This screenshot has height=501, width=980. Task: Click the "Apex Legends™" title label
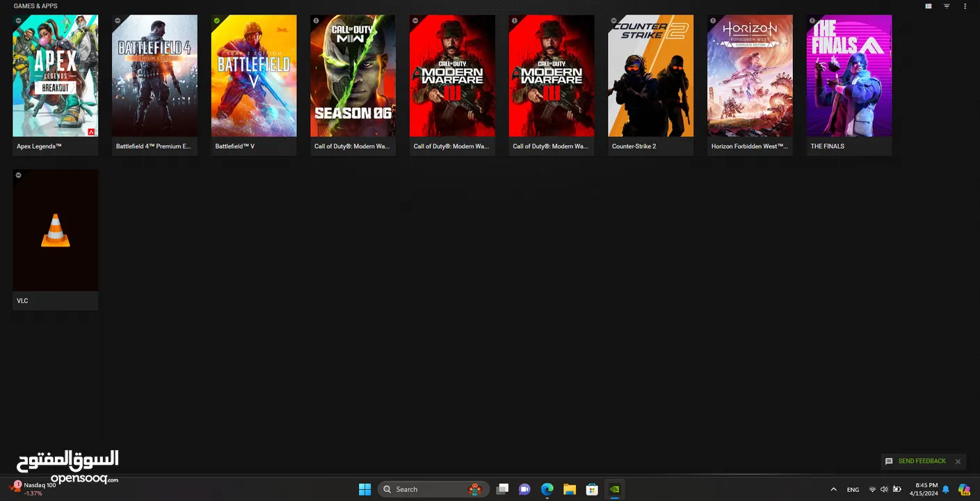(39, 146)
